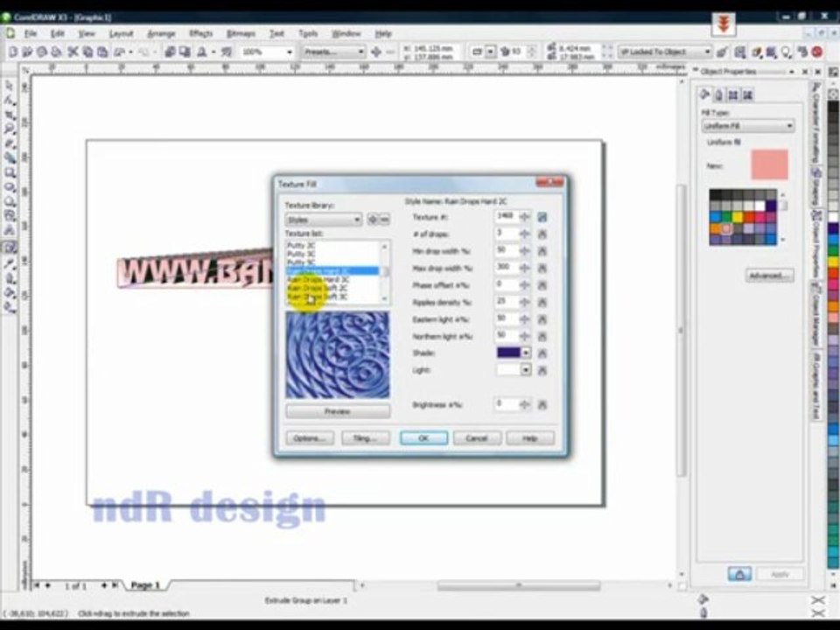Click the Preview button in dialog

[x=338, y=411]
